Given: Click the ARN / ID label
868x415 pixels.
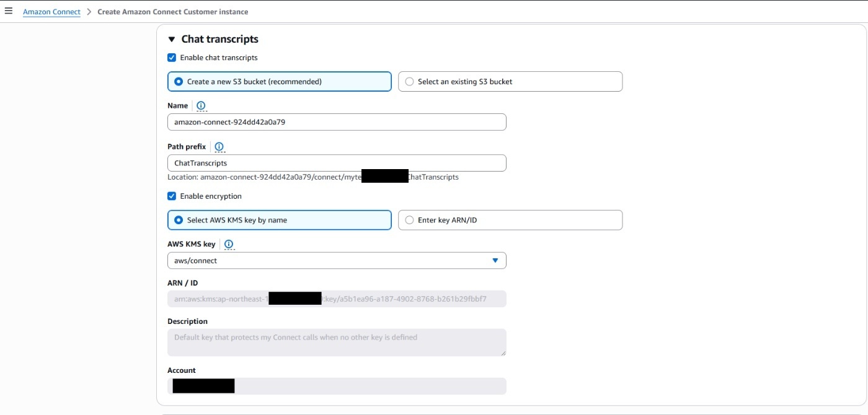Looking at the screenshot, I should coord(182,283).
